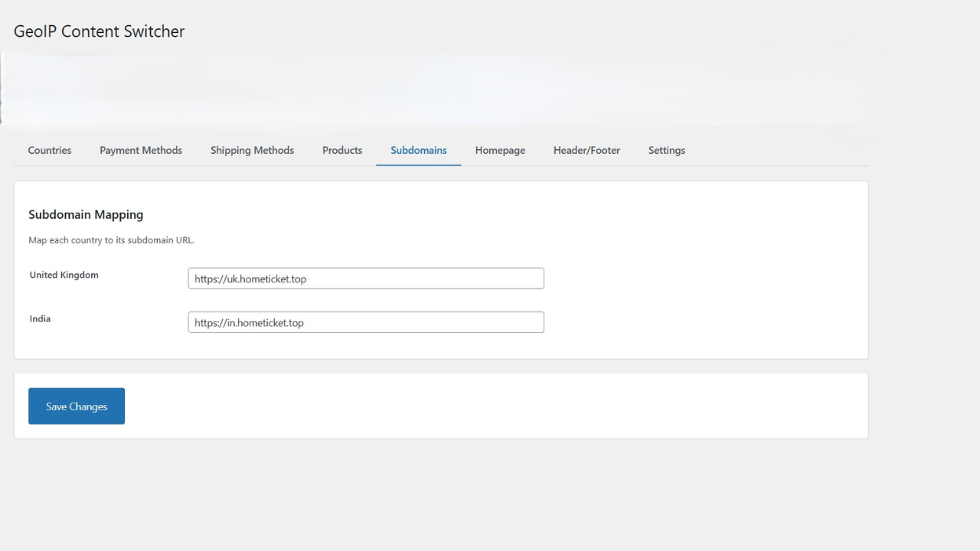Click the Subdomain Mapping heading
The image size is (980, 551).
tap(86, 214)
